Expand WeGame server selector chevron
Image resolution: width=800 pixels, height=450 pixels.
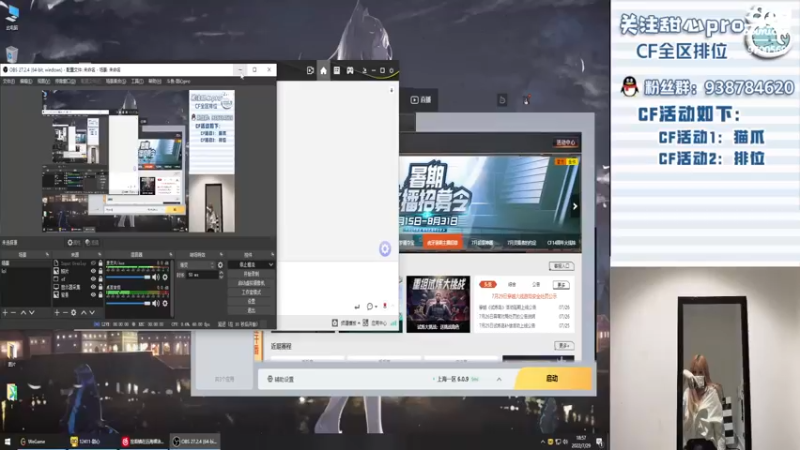[499, 379]
